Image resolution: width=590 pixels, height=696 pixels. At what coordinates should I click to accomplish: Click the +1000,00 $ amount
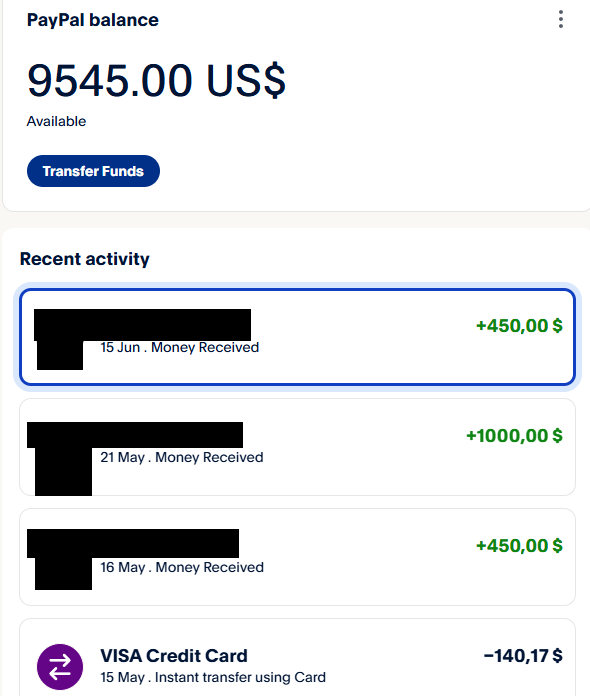[514, 435]
